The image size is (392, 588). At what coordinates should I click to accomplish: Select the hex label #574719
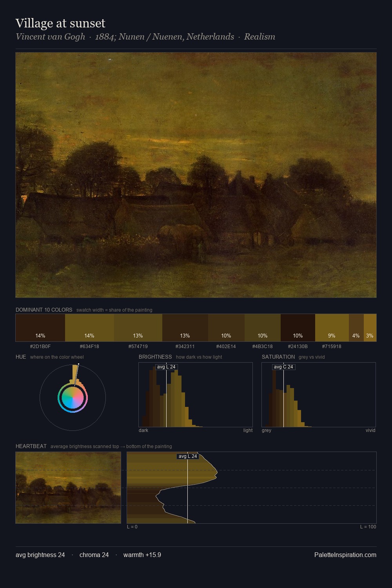click(138, 347)
